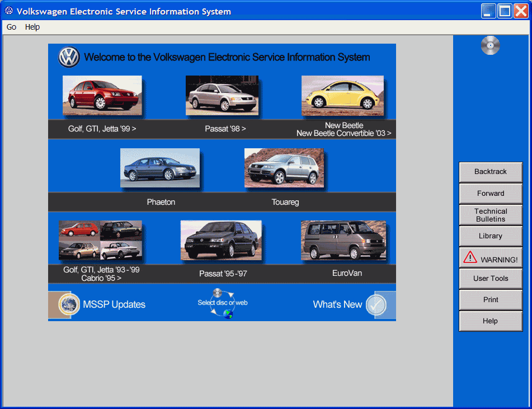532x409 pixels.
Task: Click the What's New checkmark icon
Action: pos(376,305)
